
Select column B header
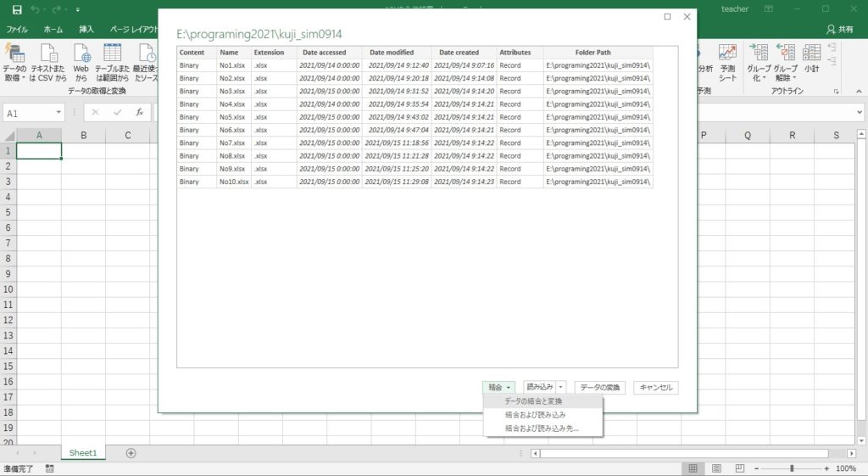coord(84,135)
